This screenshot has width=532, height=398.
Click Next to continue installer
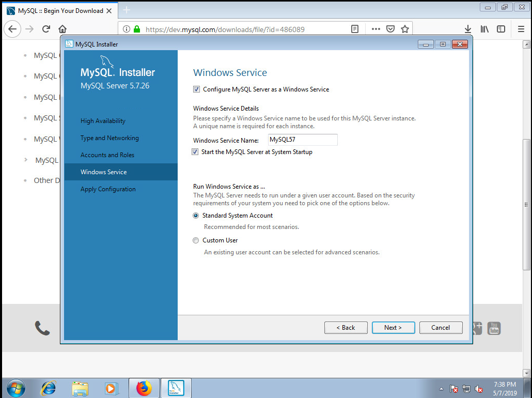[x=393, y=328]
